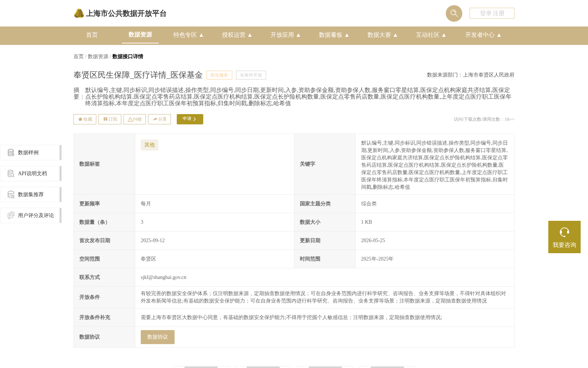The width and height of the screenshot is (588, 368).
Task: Click the API说明文档 sidebar icon
Action: pos(11,173)
